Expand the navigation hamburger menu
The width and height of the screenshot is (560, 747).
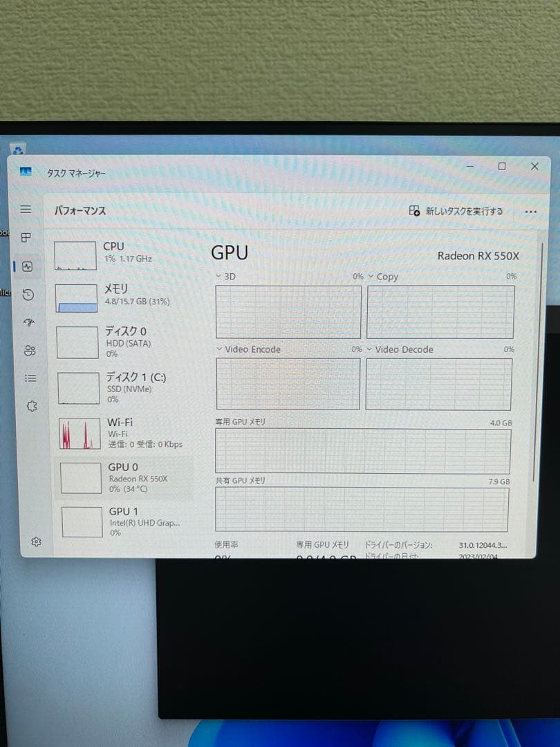[x=26, y=209]
